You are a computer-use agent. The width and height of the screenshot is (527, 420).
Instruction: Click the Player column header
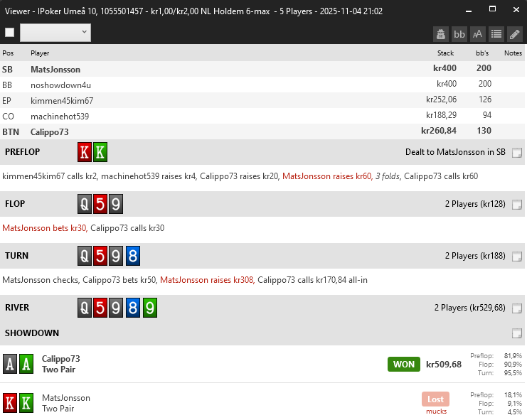(x=40, y=53)
